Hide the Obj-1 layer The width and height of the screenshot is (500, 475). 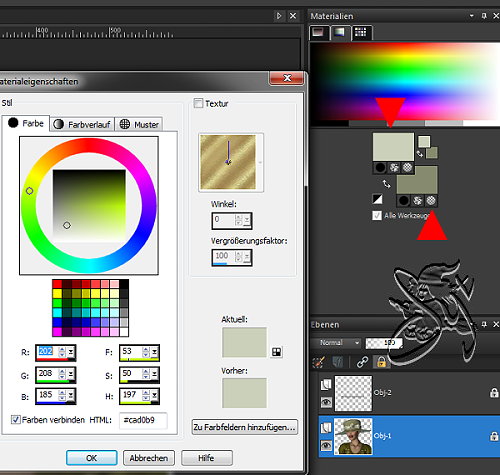tap(326, 445)
